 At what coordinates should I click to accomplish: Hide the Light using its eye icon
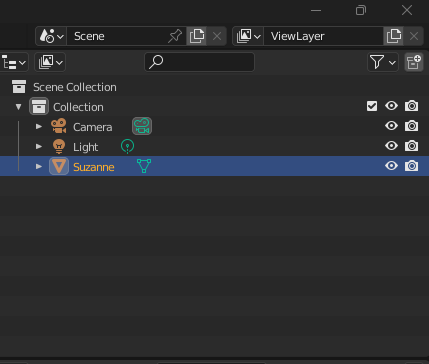[391, 146]
